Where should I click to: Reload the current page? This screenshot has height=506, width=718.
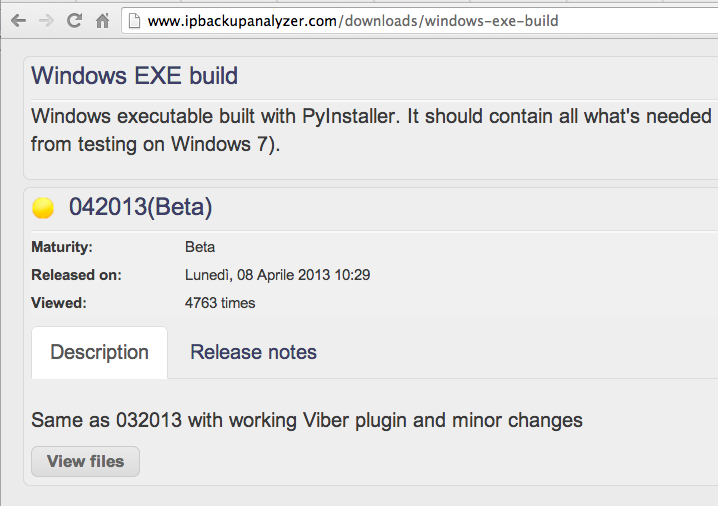point(74,20)
